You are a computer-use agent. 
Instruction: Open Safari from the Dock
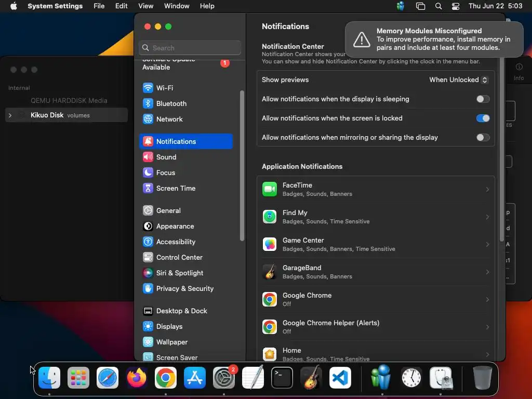pyautogui.click(x=108, y=378)
